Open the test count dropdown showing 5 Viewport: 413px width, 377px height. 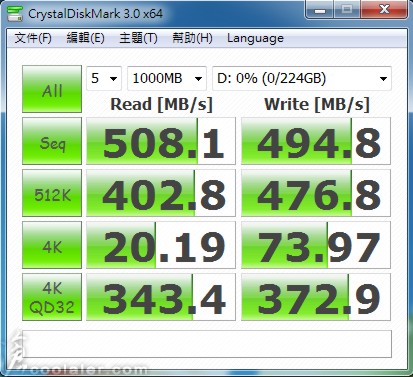[x=104, y=79]
